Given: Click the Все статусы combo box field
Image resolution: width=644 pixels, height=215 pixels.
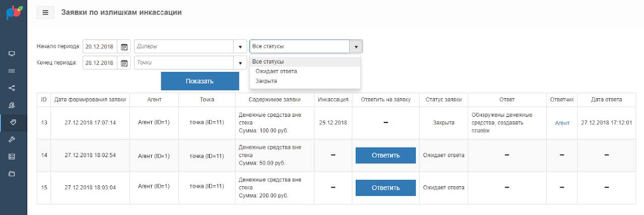Looking at the screenshot, I should (x=300, y=46).
